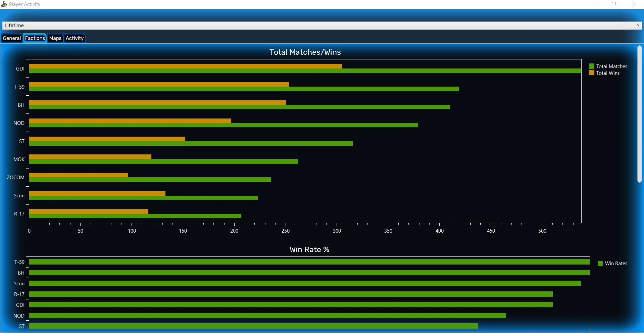Click the Win Rates legend label
Screen dimensions: 644x333
pyautogui.click(x=616, y=264)
